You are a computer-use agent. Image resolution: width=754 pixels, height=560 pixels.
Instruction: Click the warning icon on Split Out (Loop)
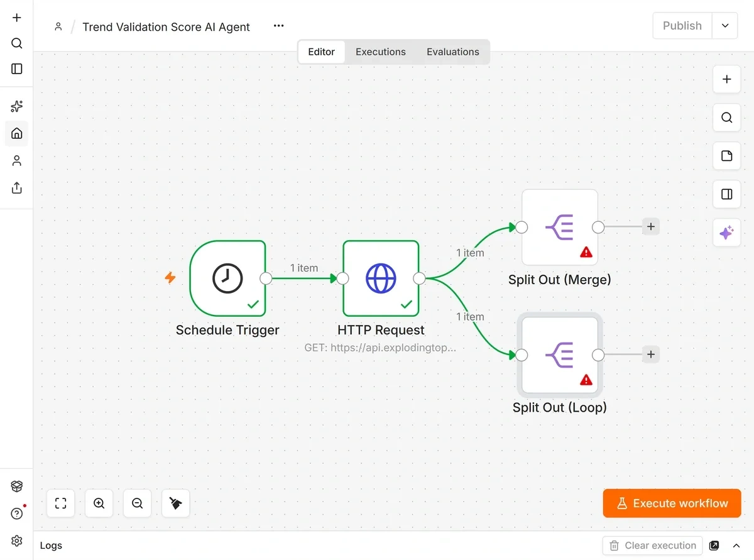point(586,380)
